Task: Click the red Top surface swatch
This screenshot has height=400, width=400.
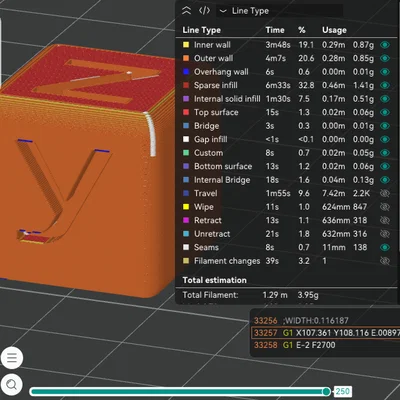Action: tap(186, 112)
